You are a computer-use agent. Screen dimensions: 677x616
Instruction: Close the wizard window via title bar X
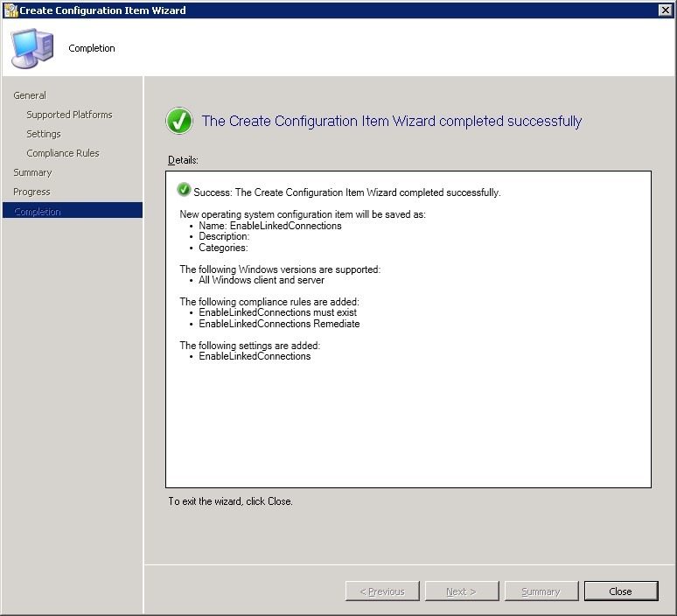(666, 10)
